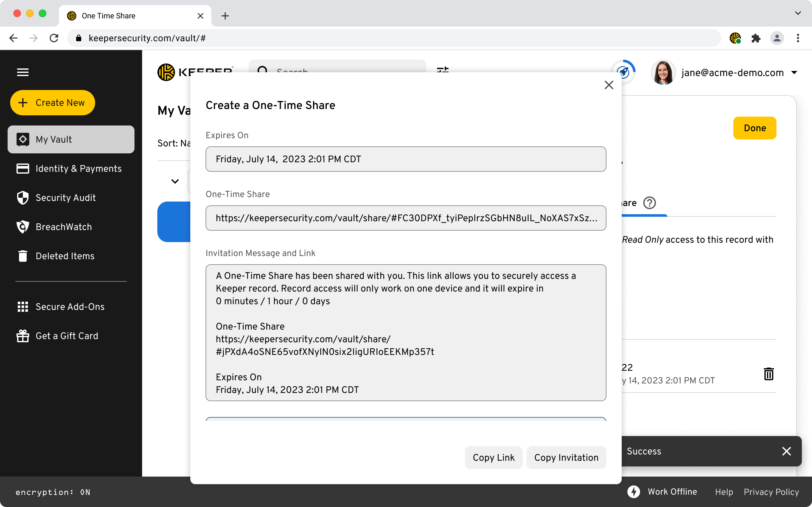Click the Work Offline lightning icon

pyautogui.click(x=633, y=491)
